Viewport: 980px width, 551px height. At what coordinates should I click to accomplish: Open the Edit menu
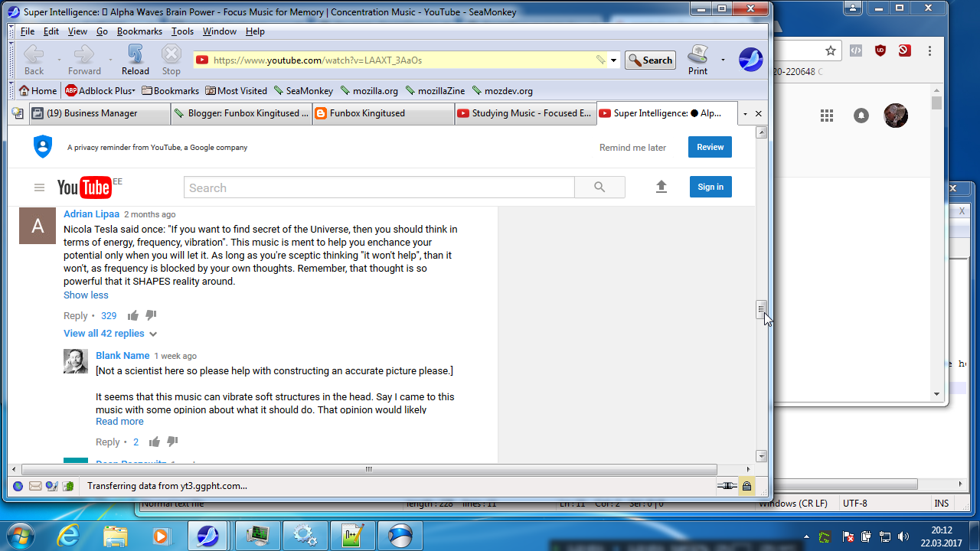51,31
